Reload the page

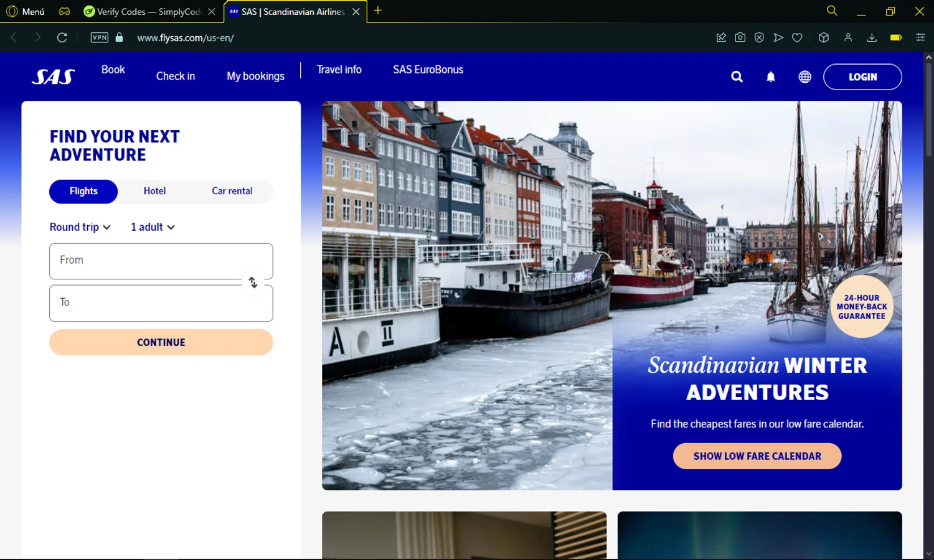coord(62,37)
